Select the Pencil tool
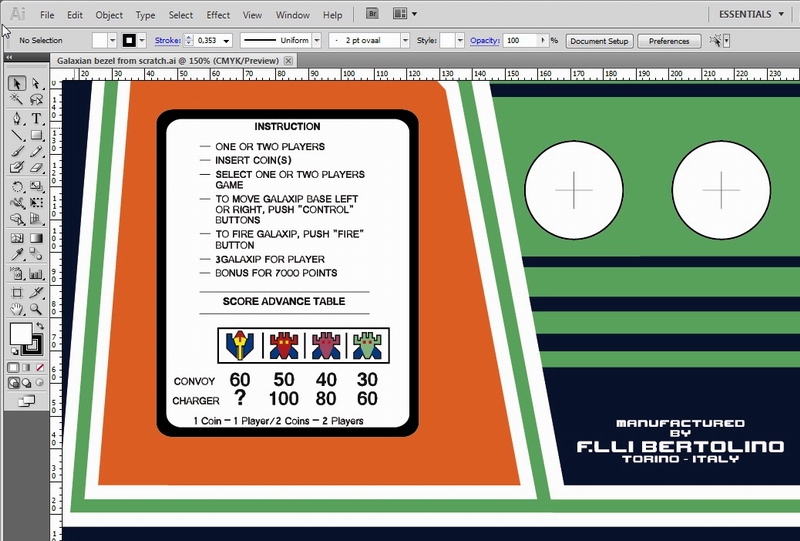800x541 pixels. (x=36, y=152)
